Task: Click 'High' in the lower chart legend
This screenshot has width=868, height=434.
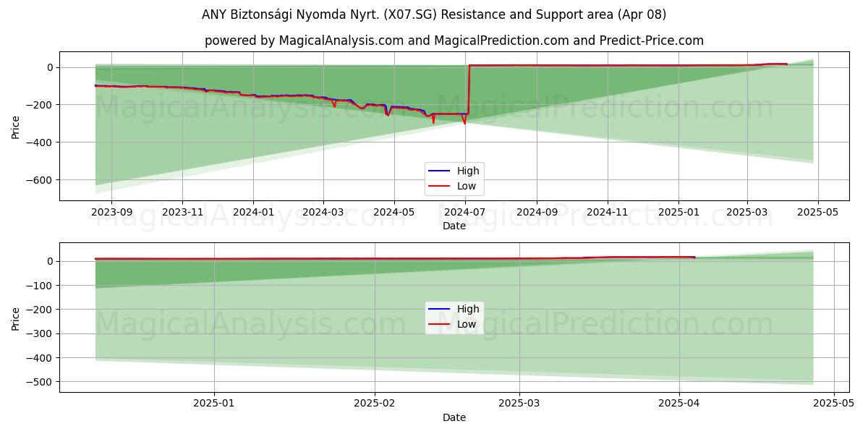Action: (x=468, y=309)
